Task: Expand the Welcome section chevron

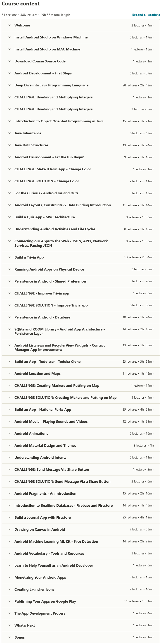Action: [x=9, y=25]
